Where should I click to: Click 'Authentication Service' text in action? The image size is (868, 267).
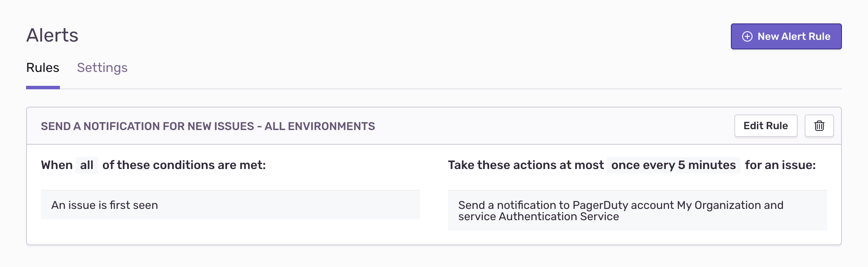coord(559,216)
